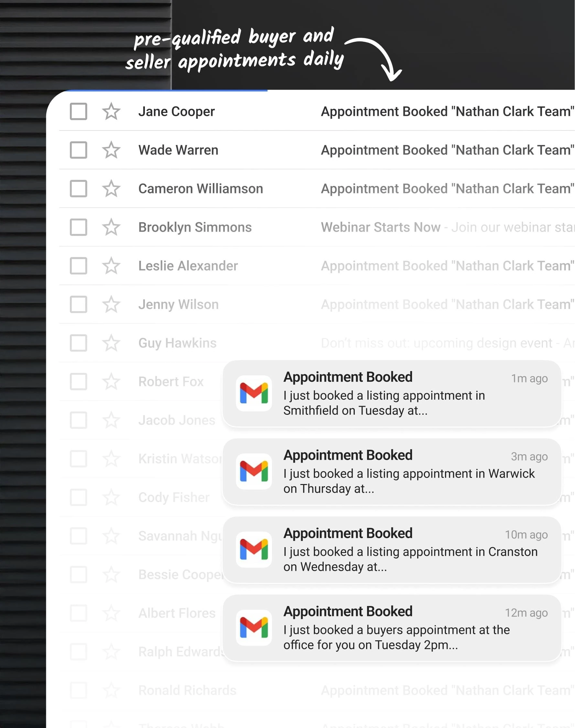The image size is (575, 728).
Task: Click Gmail icon in Cranston notification
Action: (x=254, y=549)
